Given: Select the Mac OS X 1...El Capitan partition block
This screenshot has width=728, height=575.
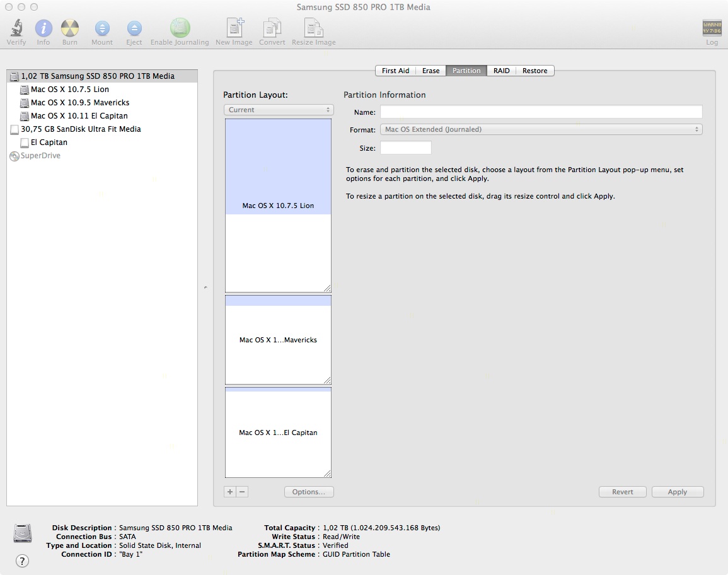Looking at the screenshot, I should (x=278, y=433).
